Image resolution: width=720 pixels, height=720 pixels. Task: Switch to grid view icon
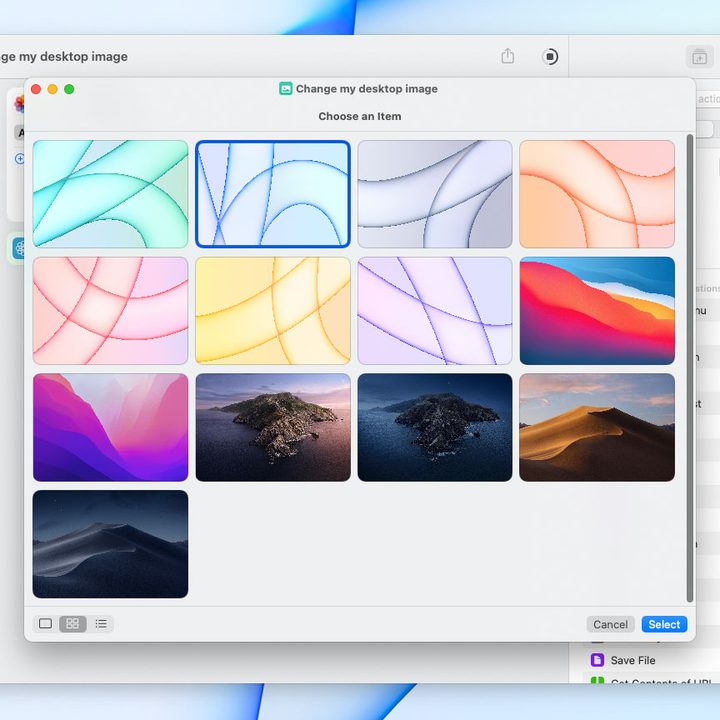coord(73,624)
